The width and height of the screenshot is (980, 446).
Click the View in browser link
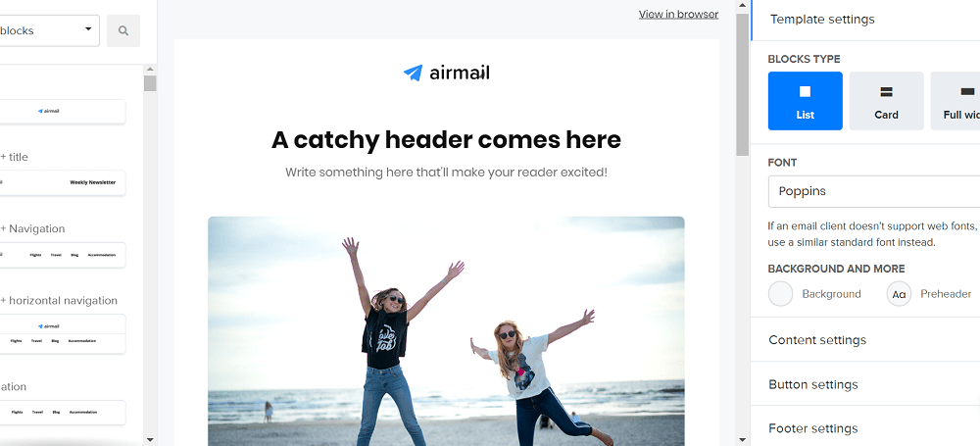(x=678, y=15)
